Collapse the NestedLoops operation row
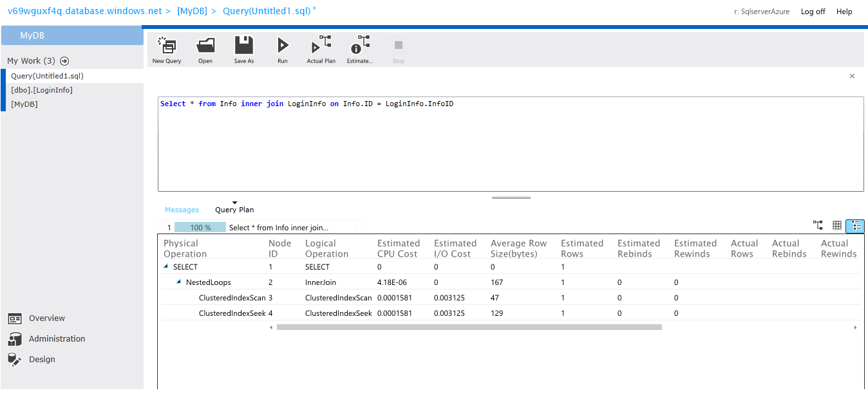Screen dimensions: 868x404 [178, 282]
